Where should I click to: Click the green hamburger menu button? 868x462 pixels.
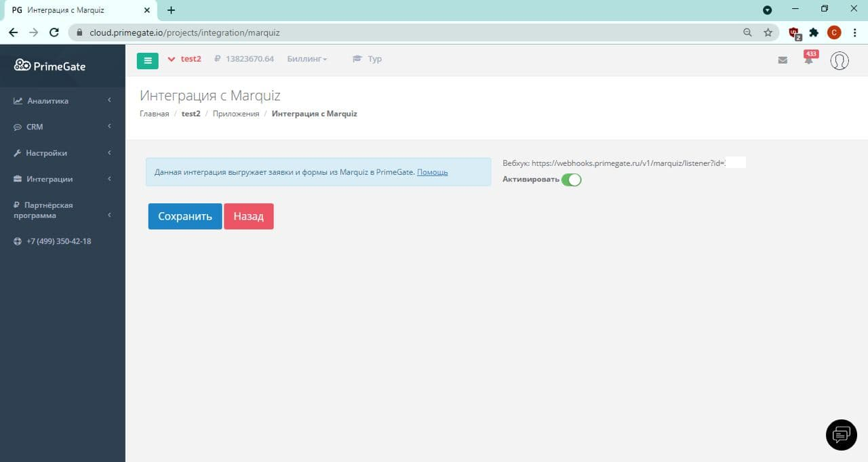click(x=147, y=60)
